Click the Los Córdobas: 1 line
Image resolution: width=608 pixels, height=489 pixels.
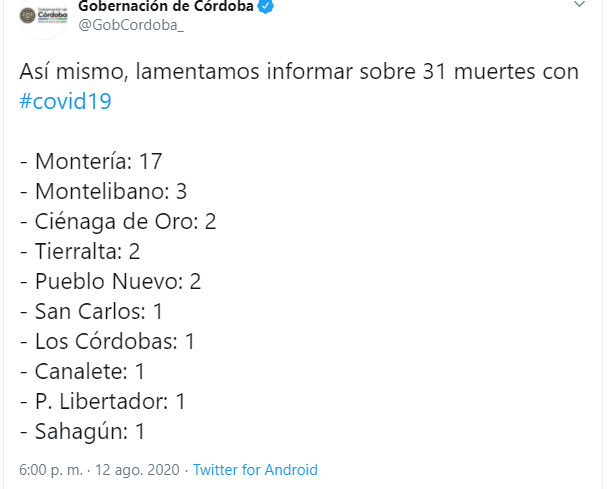tap(107, 341)
